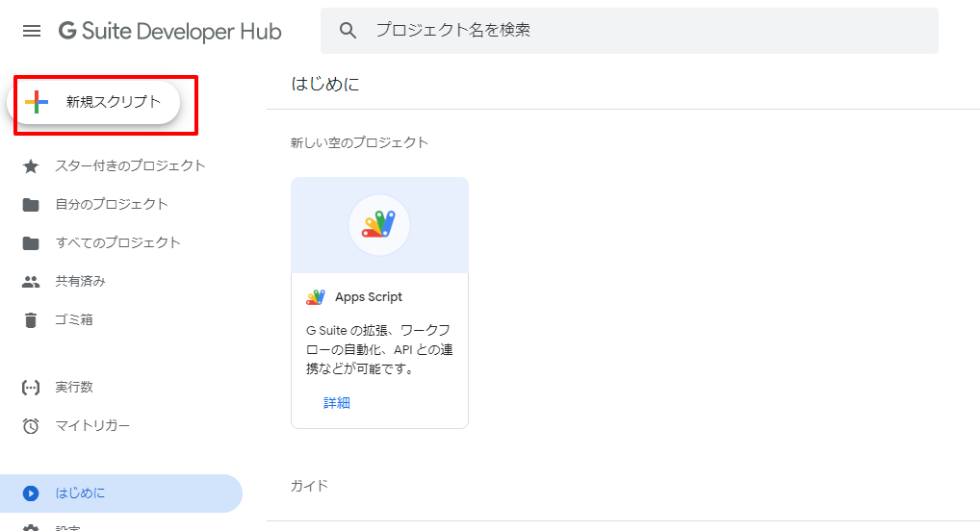Show 実行数 executions page
The height and width of the screenshot is (531, 980).
[74, 388]
